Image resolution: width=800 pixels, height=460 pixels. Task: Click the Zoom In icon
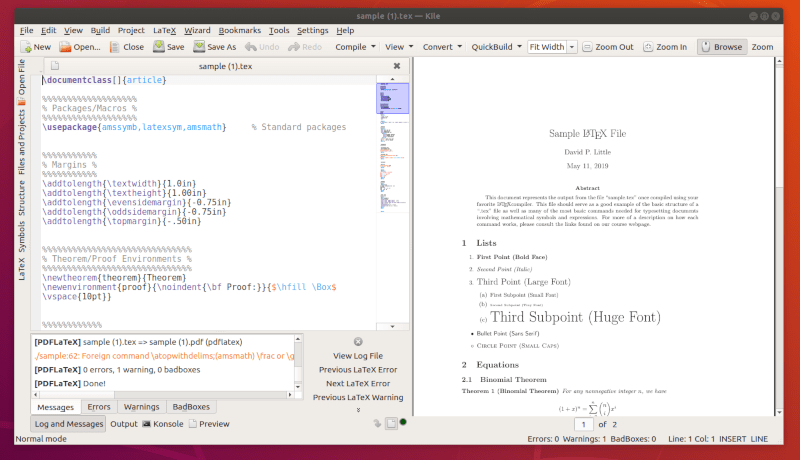point(648,47)
